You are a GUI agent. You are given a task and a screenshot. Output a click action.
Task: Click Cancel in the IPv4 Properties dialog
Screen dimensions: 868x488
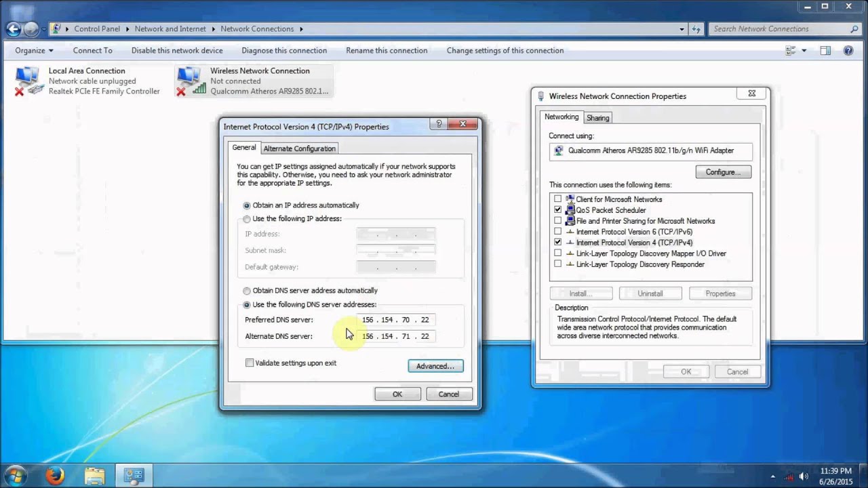click(x=449, y=394)
